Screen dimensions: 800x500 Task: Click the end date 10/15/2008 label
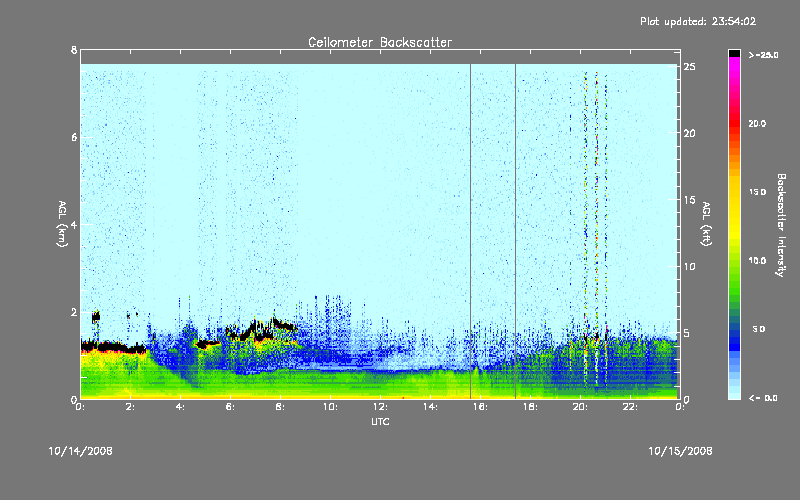tap(680, 451)
